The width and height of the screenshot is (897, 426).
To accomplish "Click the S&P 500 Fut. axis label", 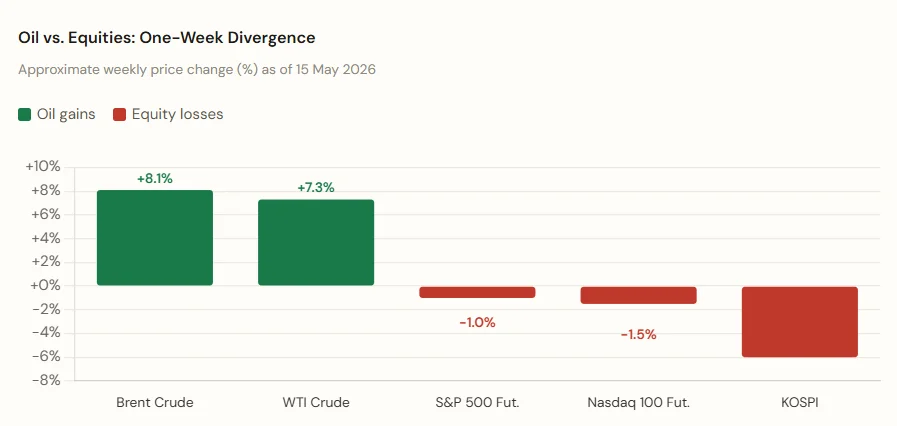I will pos(477,403).
